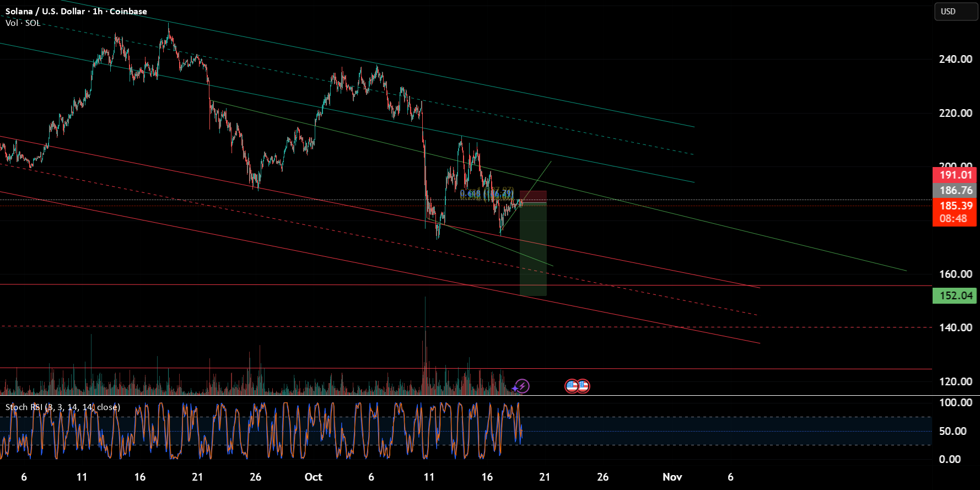
Task: Select the Stoch RSI indicator legend
Action: point(62,407)
